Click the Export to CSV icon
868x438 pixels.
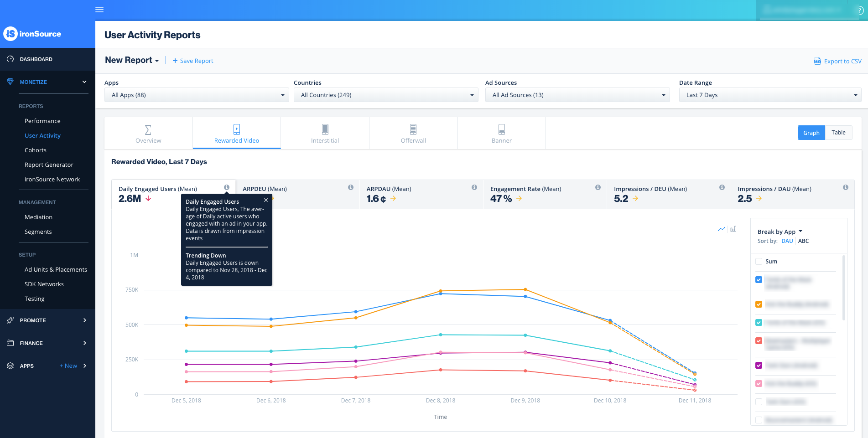[817, 61]
